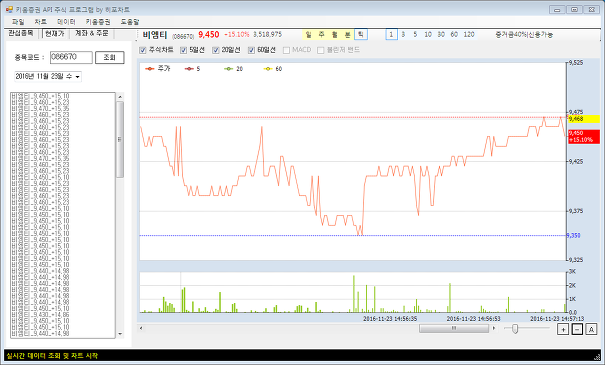Viewport: 605px width, 365px height.
Task: Maximize the 키움증권 API window
Action: [x=575, y=10]
